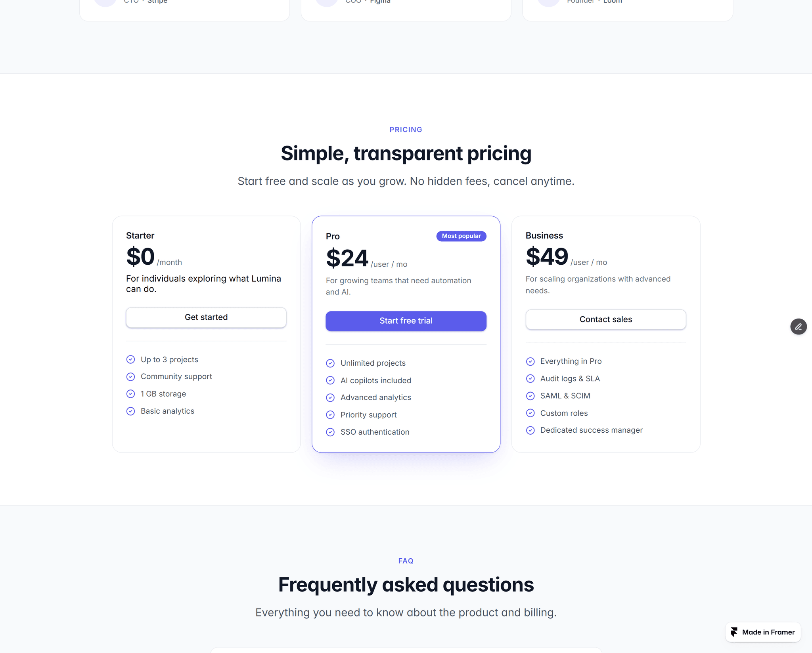Click the Simple, transparent pricing heading
Screen dimensions: 812x653
pyautogui.click(x=406, y=153)
